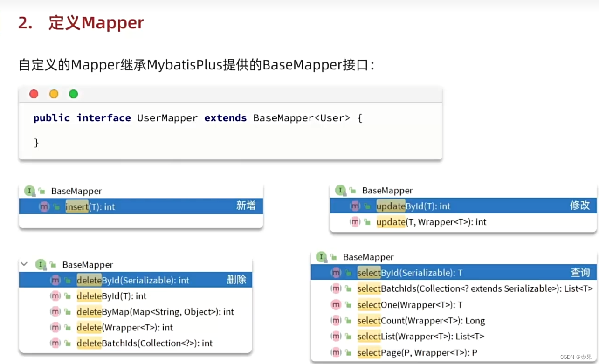Collapse the bottom-left BaseMapper tree
The height and width of the screenshot is (364, 599).
(23, 264)
